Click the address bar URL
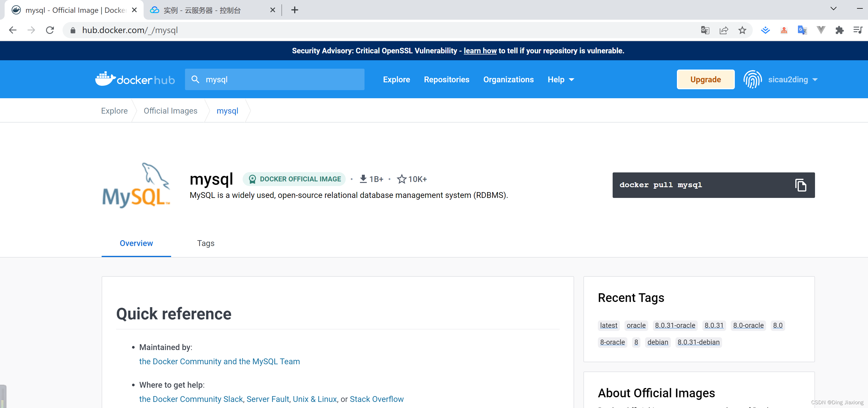This screenshot has width=868, height=408. tap(130, 30)
